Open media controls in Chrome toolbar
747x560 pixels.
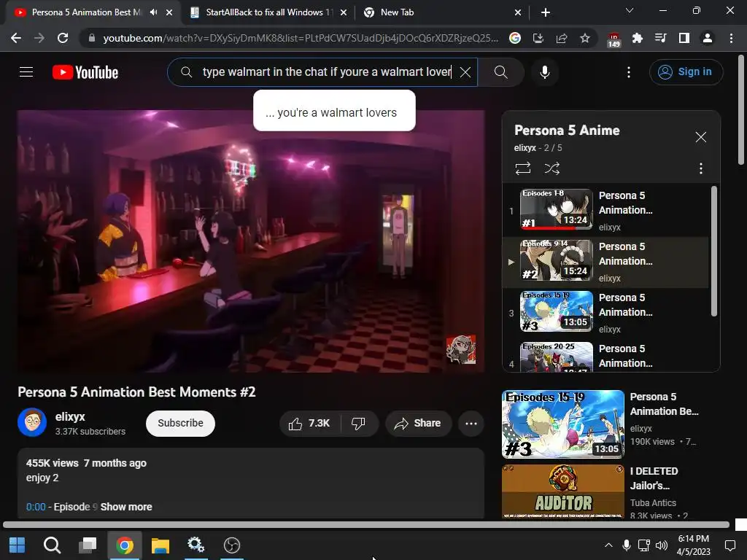pos(660,38)
